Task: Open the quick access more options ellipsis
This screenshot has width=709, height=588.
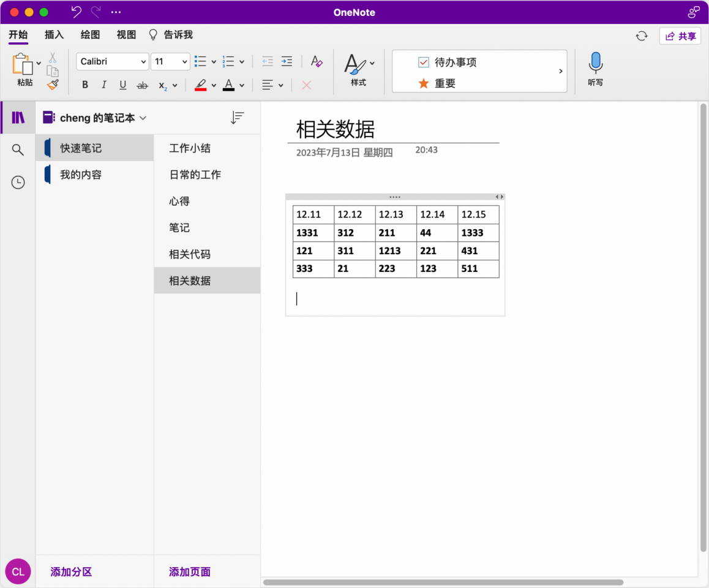Action: [x=116, y=12]
